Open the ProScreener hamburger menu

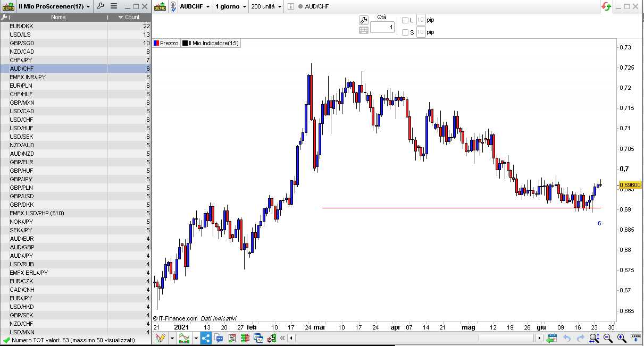click(x=114, y=6)
